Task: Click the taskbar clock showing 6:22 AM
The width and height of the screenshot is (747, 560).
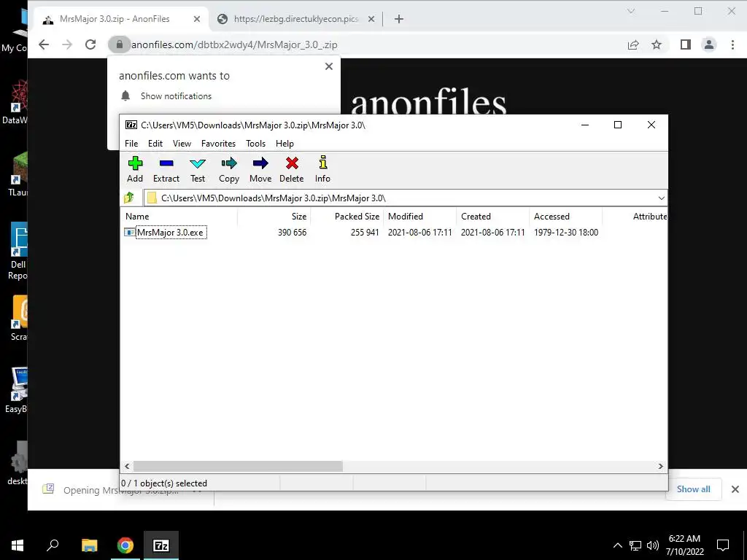Action: tap(684, 545)
